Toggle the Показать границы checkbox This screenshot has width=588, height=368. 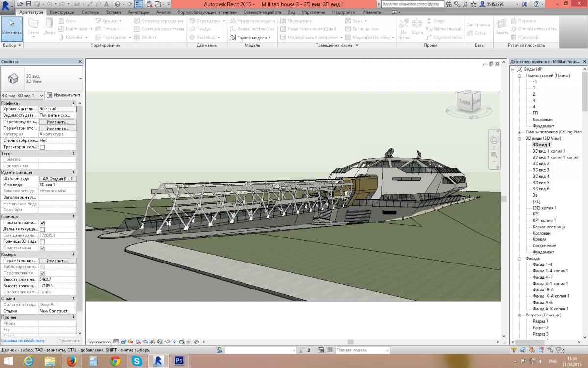point(42,223)
